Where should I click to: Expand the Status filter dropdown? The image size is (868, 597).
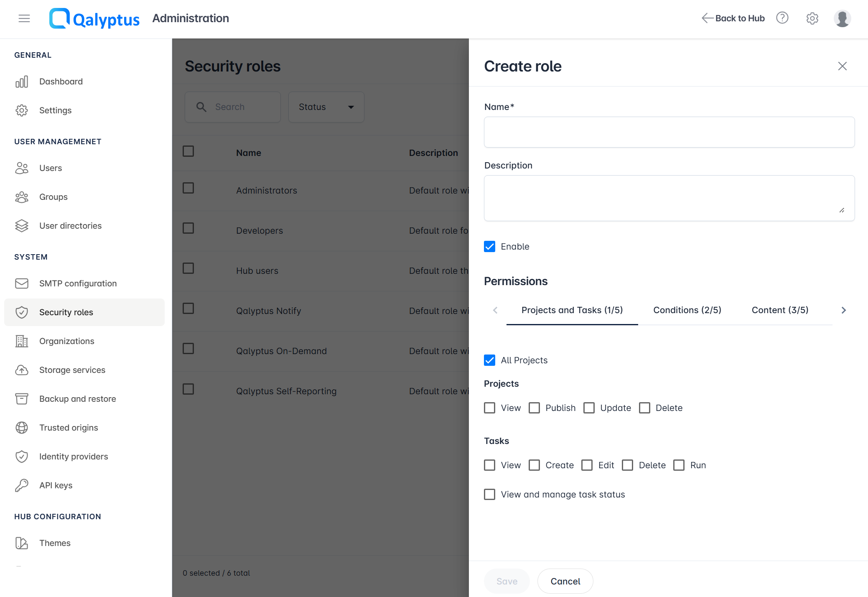(326, 107)
